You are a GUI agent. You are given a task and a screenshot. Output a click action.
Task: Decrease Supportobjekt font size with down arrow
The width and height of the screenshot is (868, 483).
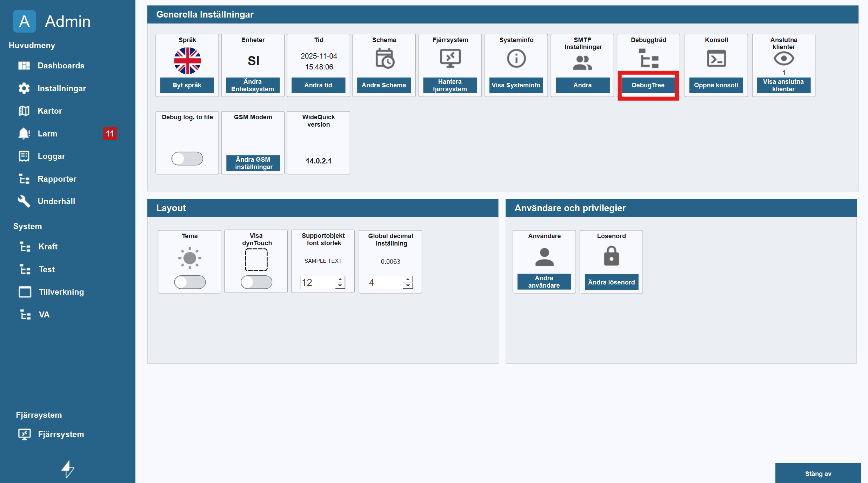point(340,286)
